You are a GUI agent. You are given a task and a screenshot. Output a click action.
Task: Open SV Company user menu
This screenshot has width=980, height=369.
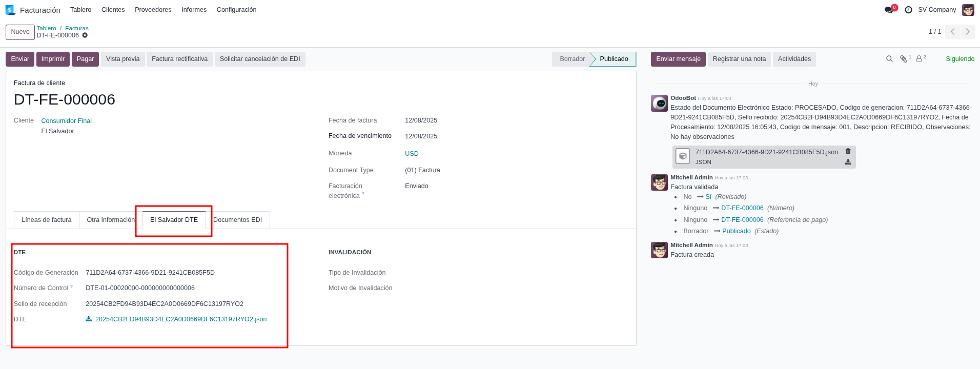pyautogui.click(x=936, y=10)
